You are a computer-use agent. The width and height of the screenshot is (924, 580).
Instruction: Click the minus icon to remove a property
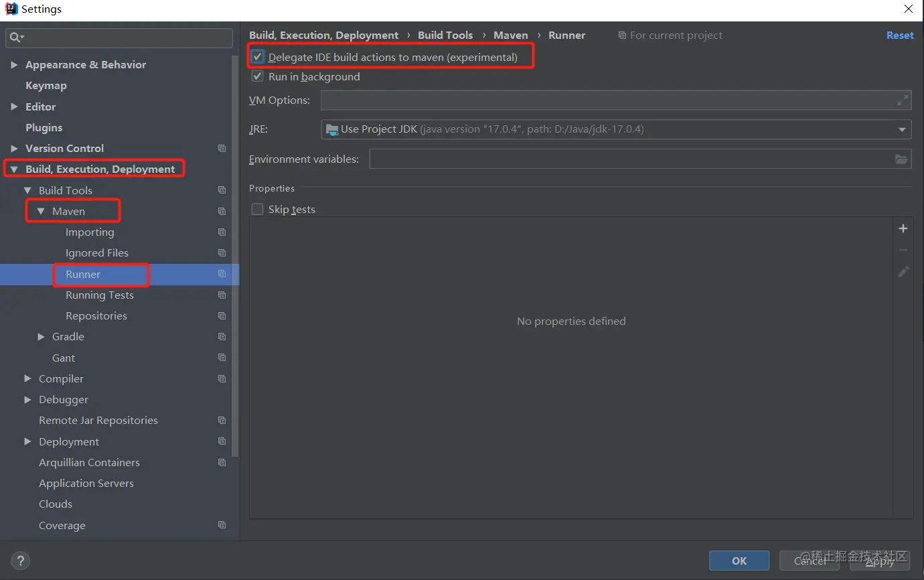(x=903, y=250)
